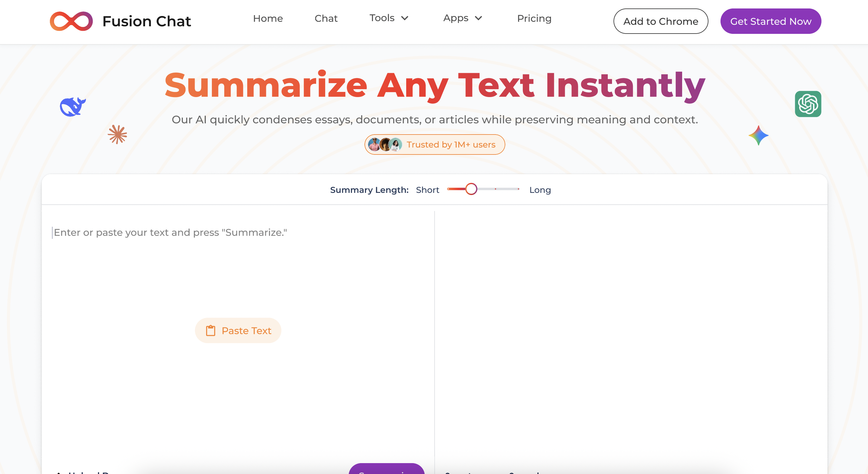The image size is (868, 474).
Task: Click the Summary Length slider handle
Action: coord(471,189)
